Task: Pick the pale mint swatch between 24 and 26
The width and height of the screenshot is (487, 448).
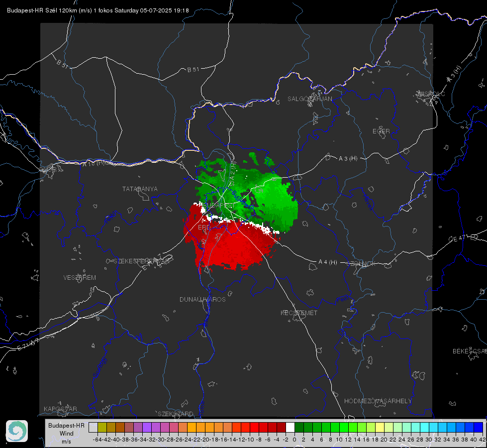Action: (406, 427)
